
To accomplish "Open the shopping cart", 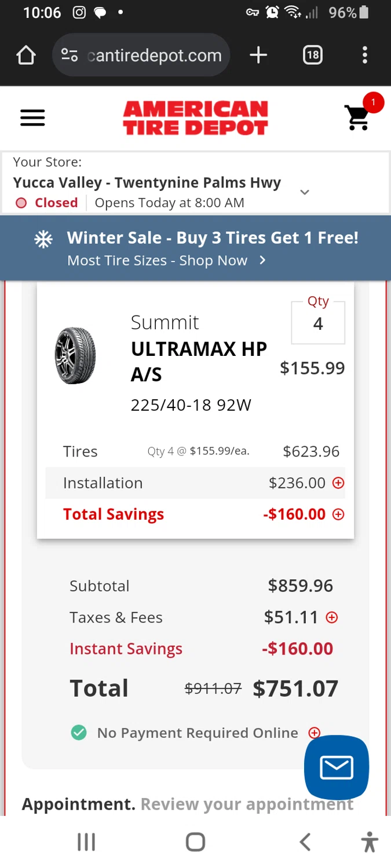I will click(x=357, y=117).
